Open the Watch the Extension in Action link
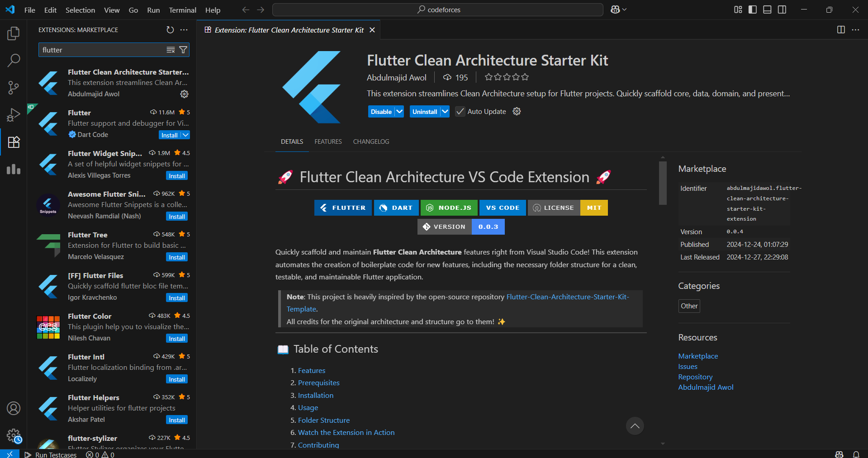The width and height of the screenshot is (868, 458). tap(346, 433)
